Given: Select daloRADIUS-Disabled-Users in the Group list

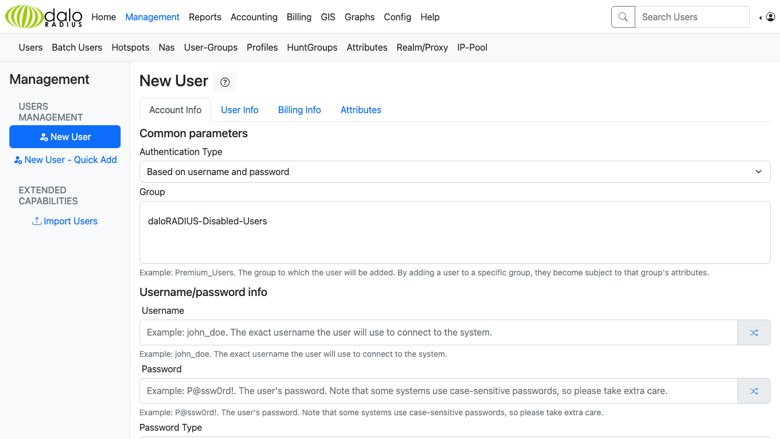Looking at the screenshot, I should (x=207, y=221).
